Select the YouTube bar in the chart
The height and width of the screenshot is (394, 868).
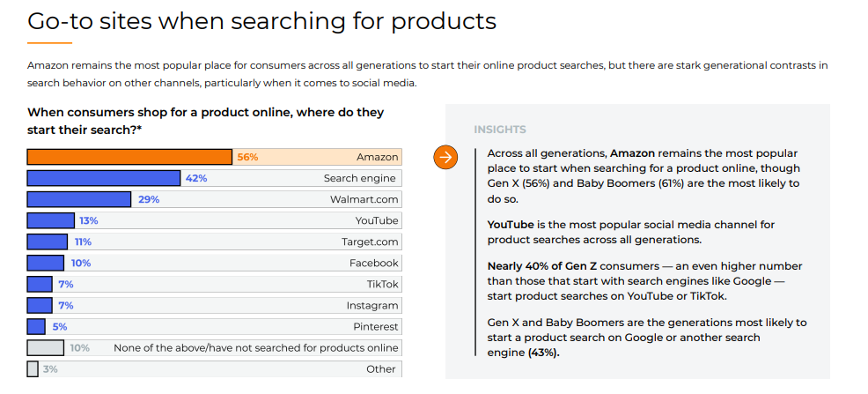50,220
